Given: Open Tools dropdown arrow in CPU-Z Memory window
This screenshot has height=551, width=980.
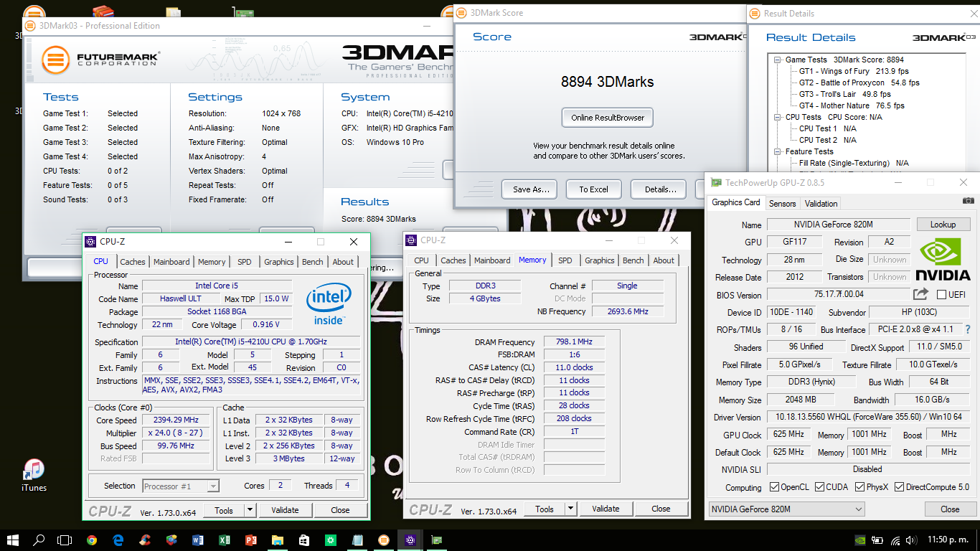Looking at the screenshot, I should pyautogui.click(x=570, y=509).
